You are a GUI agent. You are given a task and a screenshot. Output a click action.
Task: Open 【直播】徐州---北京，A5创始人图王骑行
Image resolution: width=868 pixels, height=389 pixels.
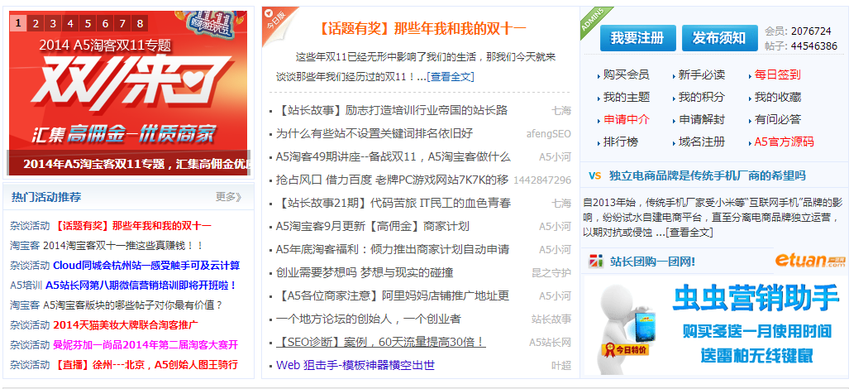(x=145, y=365)
